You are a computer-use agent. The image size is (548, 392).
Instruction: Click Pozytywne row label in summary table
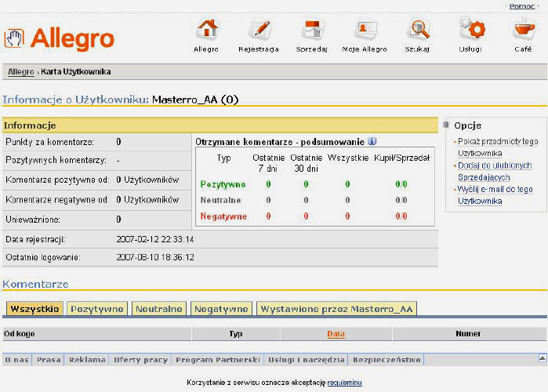click(223, 184)
